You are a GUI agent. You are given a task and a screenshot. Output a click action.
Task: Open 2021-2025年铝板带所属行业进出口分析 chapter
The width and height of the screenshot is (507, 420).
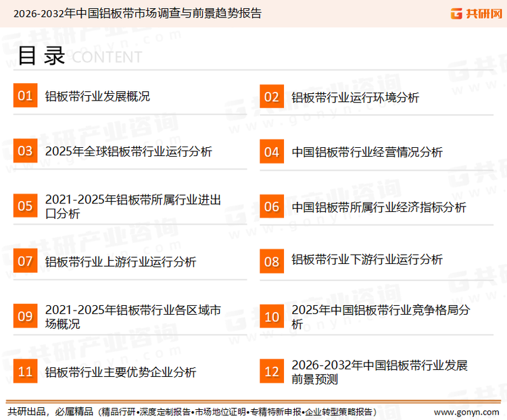coord(133,207)
